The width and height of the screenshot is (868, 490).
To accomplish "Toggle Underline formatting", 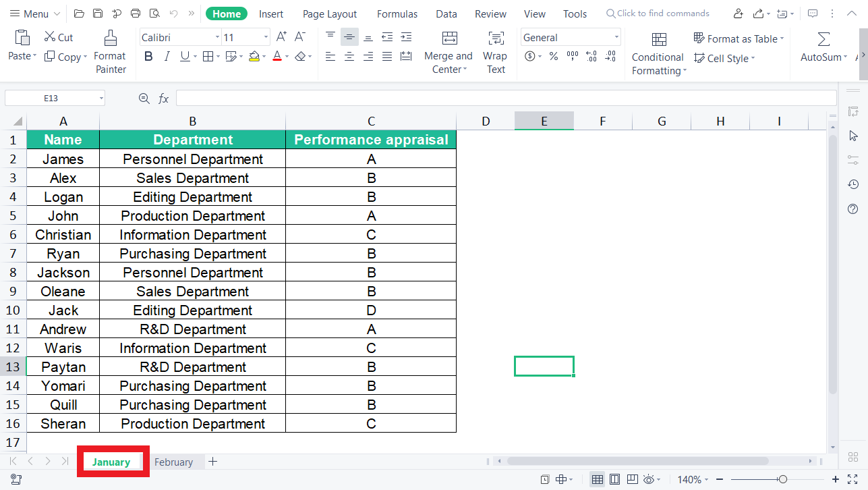I will point(184,57).
